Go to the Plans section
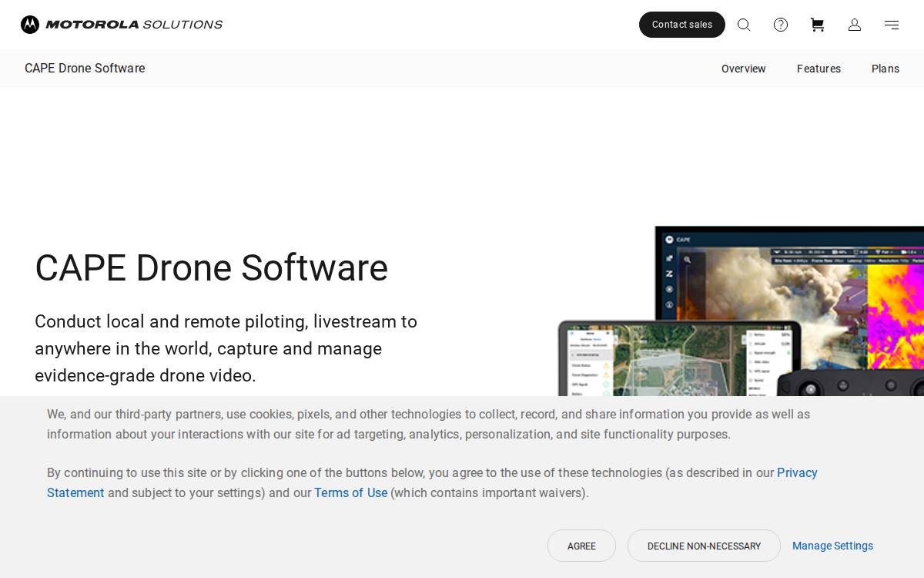Image resolution: width=924 pixels, height=578 pixels. point(885,69)
